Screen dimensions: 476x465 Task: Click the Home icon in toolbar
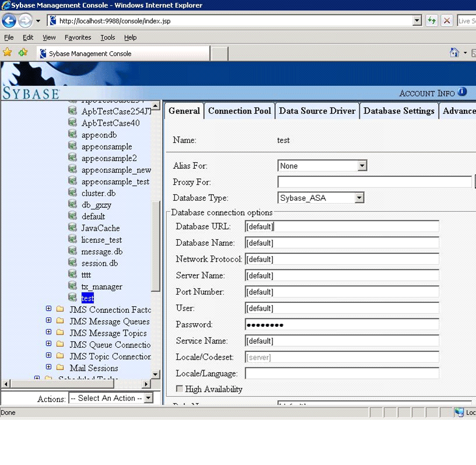click(x=454, y=53)
